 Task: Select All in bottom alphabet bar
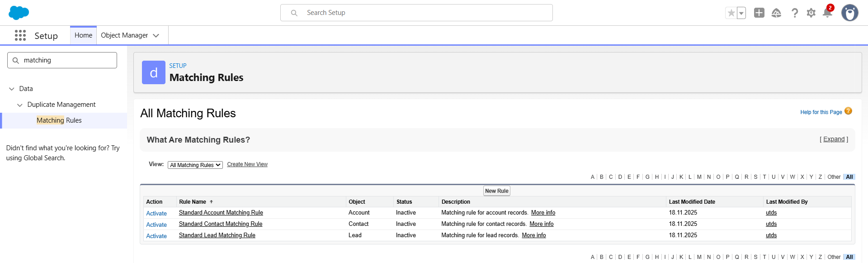(849, 257)
